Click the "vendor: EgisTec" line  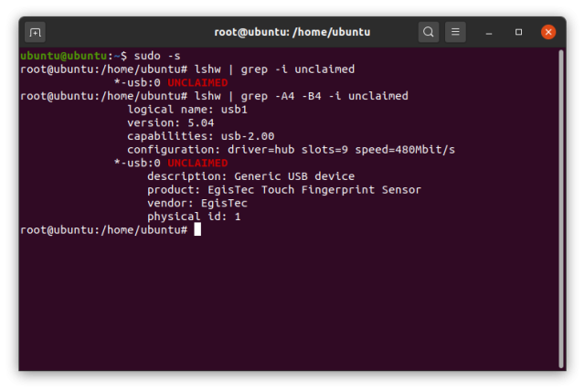[197, 203]
